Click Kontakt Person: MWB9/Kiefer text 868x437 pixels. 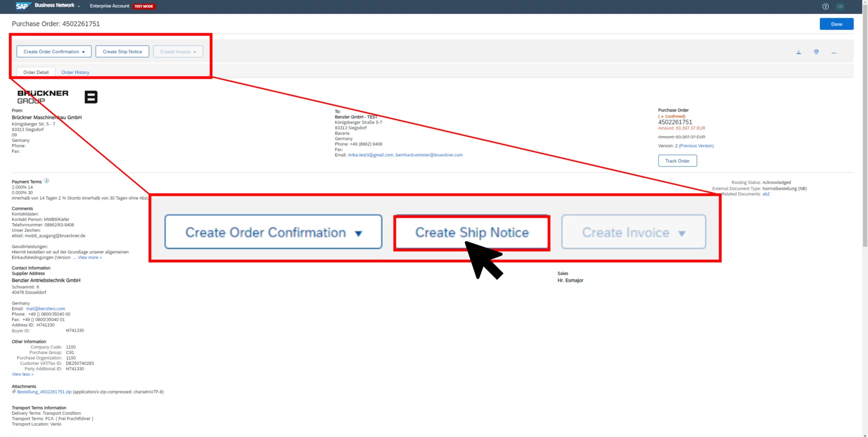(x=41, y=220)
